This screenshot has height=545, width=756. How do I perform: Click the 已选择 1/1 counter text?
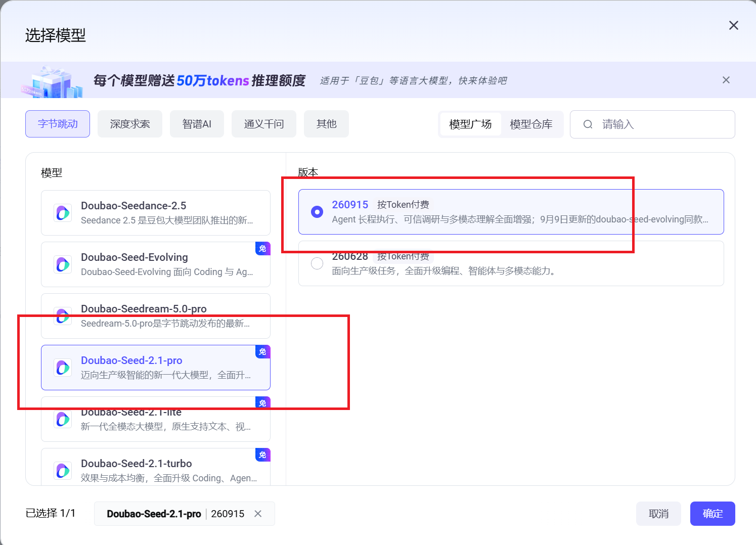[x=51, y=513]
